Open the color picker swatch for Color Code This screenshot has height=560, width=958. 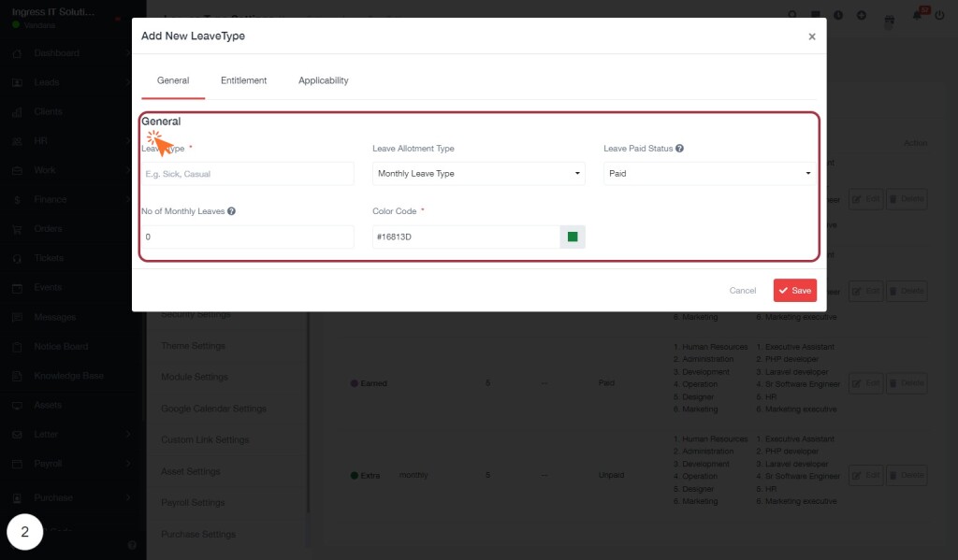coord(573,237)
